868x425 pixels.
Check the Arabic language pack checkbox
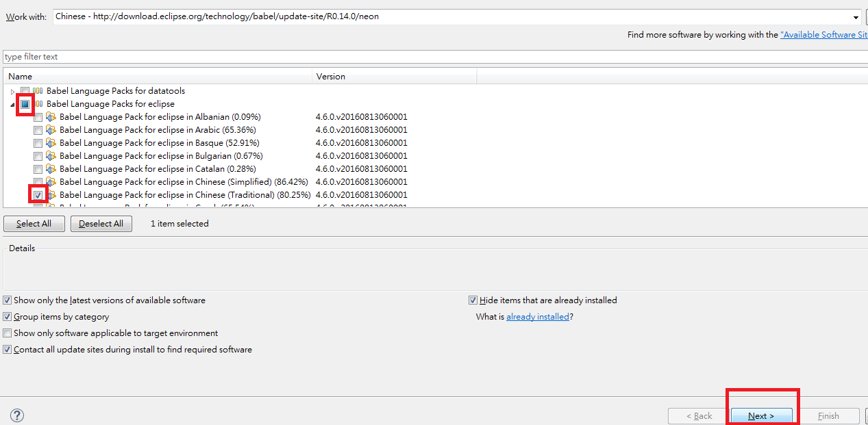coord(38,130)
